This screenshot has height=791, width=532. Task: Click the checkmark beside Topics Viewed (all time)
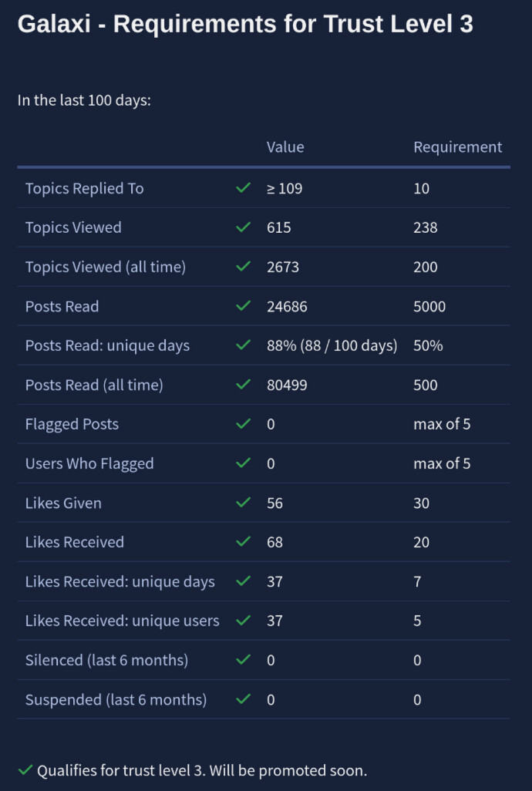point(244,267)
